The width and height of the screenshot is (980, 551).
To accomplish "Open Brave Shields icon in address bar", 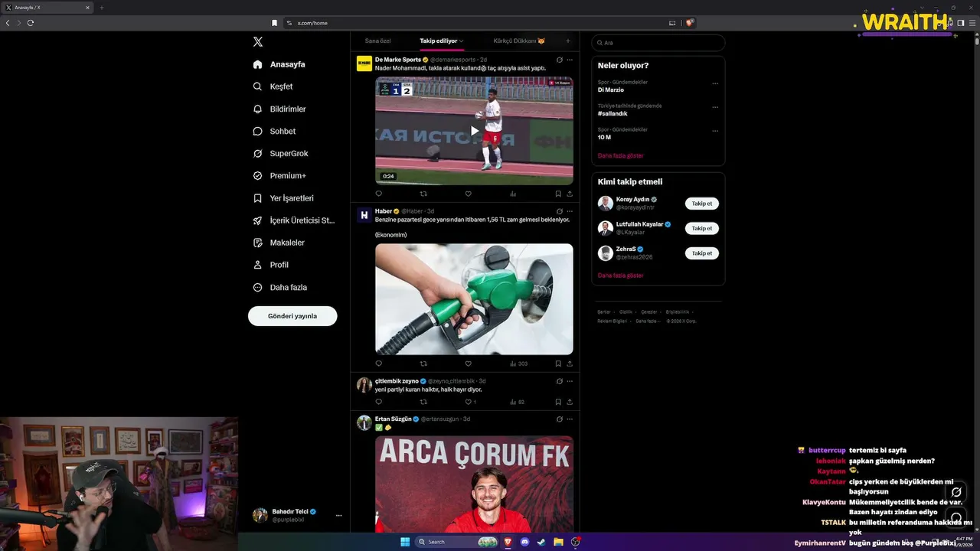I will click(x=690, y=23).
